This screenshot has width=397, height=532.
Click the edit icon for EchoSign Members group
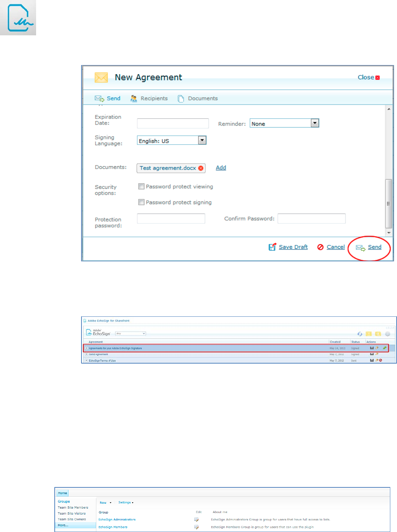pyautogui.click(x=196, y=527)
